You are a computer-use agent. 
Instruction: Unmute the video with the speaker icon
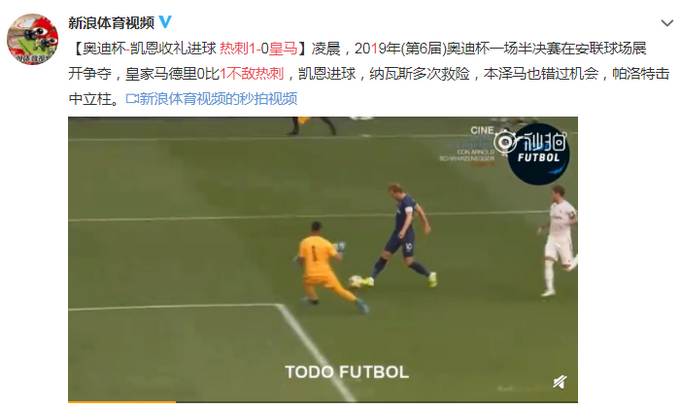coord(559,382)
